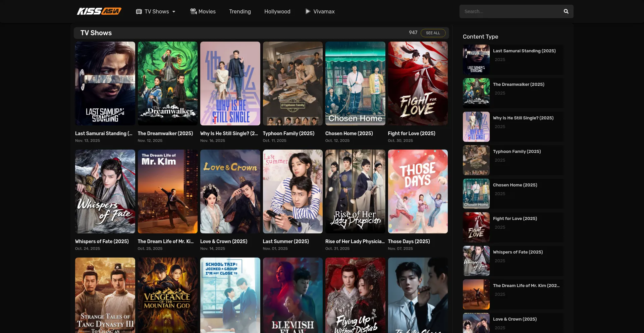Viewport: 644px width, 333px height.
Task: Click the Vivamax play icon
Action: [x=308, y=11]
